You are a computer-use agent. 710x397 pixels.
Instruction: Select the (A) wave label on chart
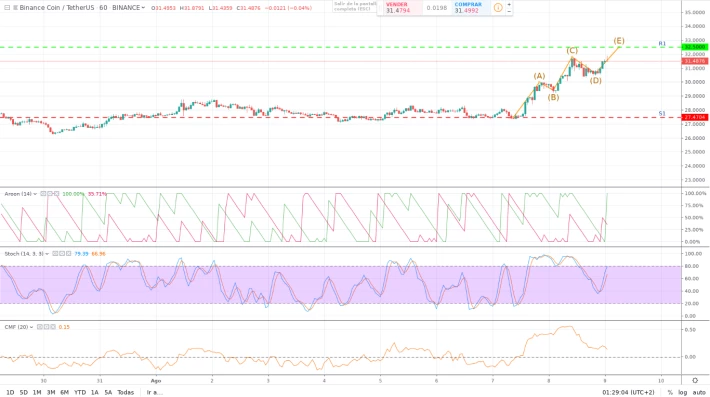[x=539, y=76]
